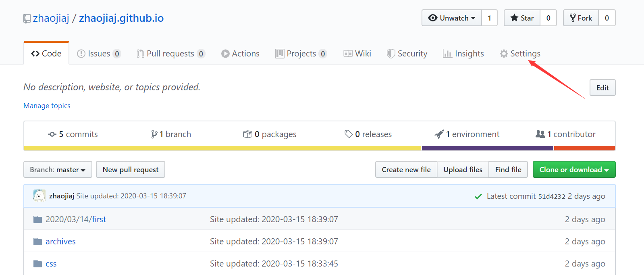Click the contributor people icon
The width and height of the screenshot is (644, 275).
point(540,134)
